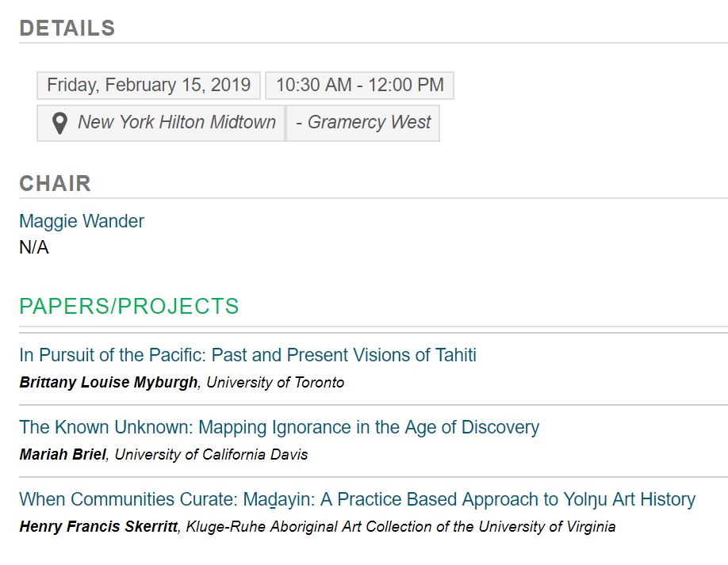Click University of Toronto affiliation text
The image size is (728, 565).
[275, 383]
